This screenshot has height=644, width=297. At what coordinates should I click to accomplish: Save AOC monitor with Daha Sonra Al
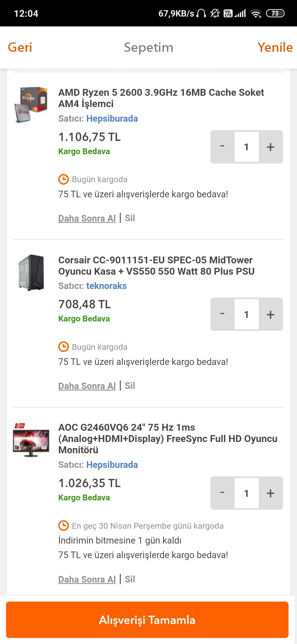(87, 579)
